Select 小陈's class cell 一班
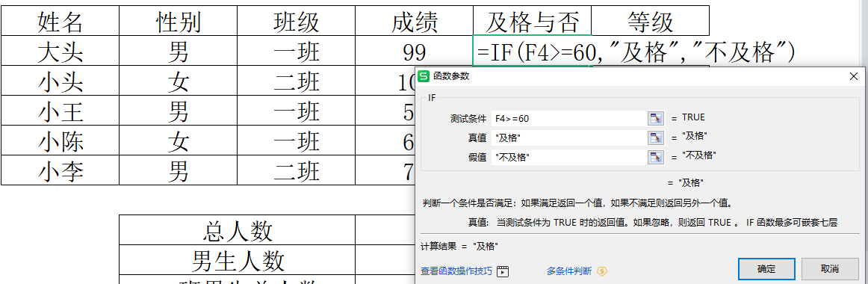Viewport: 868px width, 284px height. 296,141
